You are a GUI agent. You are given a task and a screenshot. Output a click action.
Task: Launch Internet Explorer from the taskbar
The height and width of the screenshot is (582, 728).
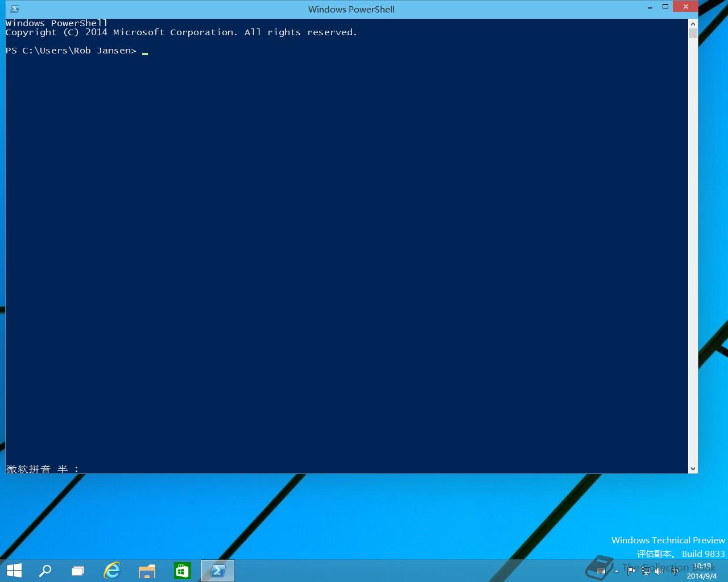point(112,570)
